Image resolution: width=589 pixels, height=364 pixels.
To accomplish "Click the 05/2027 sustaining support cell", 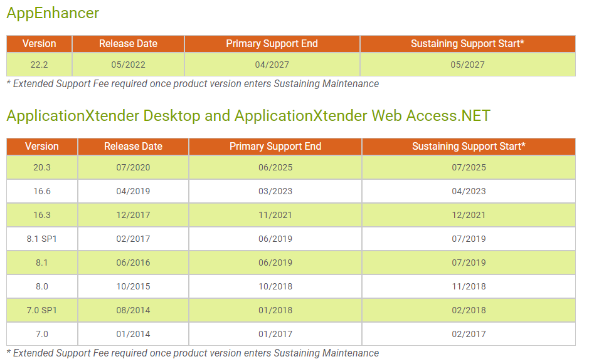I will pyautogui.click(x=468, y=65).
